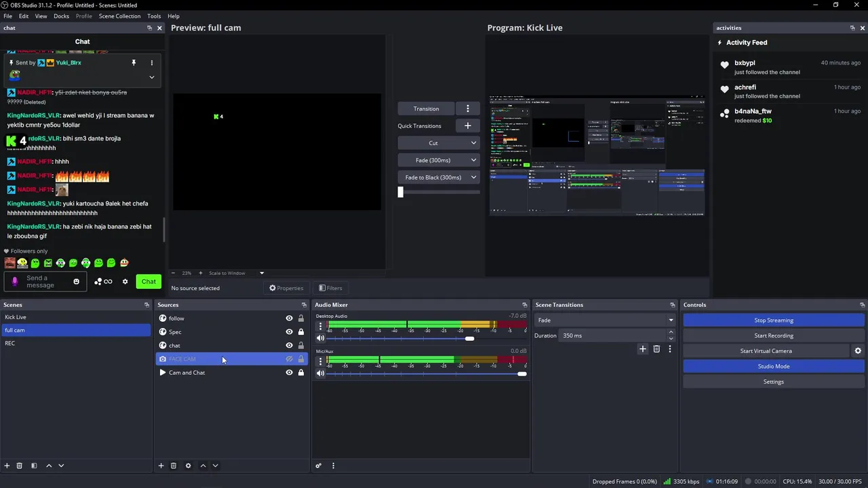868x488 pixels.
Task: Hide the Cam and Chat group with its eye icon
Action: pos(289,373)
